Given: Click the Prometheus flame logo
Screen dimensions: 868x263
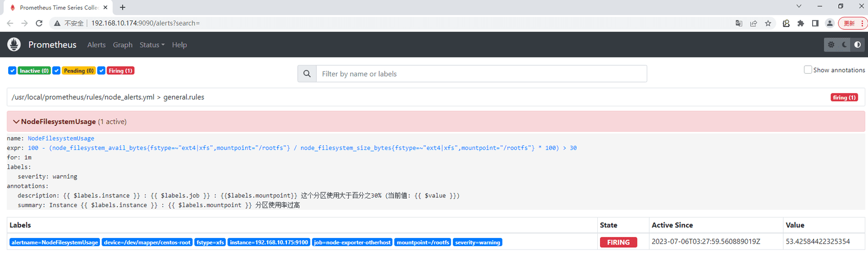Looking at the screenshot, I should 14,44.
